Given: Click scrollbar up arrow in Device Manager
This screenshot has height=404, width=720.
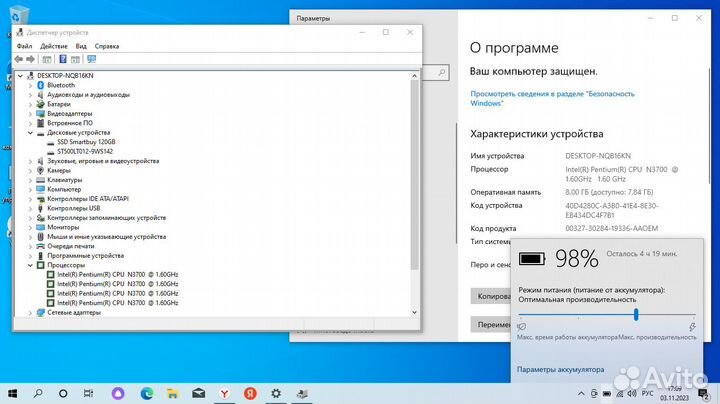Looking at the screenshot, I should (x=414, y=76).
